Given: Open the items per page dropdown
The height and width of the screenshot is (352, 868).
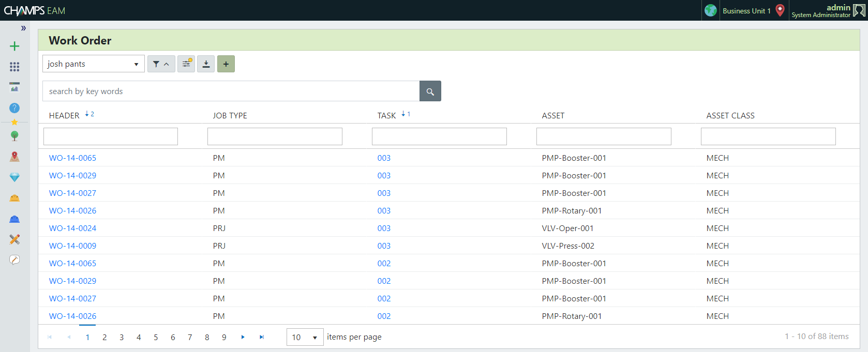Looking at the screenshot, I should coord(305,337).
